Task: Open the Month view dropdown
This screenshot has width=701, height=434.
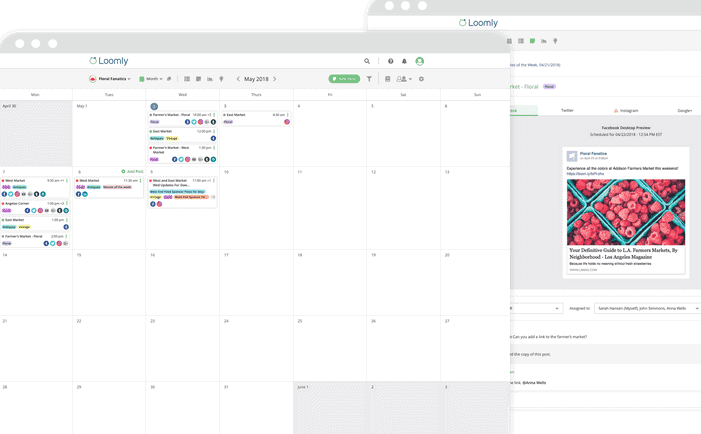Action: click(151, 79)
